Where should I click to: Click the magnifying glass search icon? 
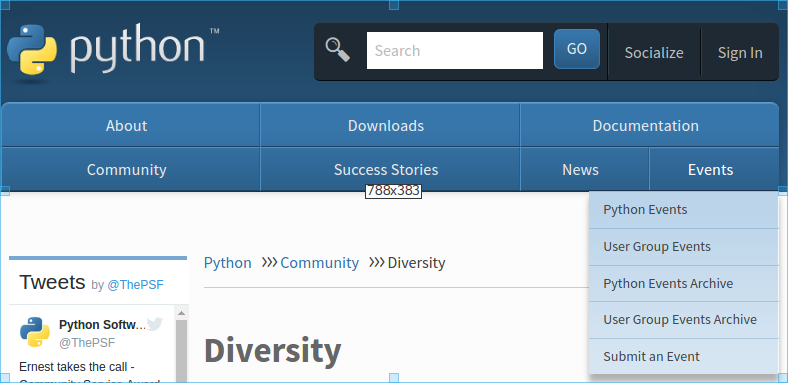(x=337, y=50)
